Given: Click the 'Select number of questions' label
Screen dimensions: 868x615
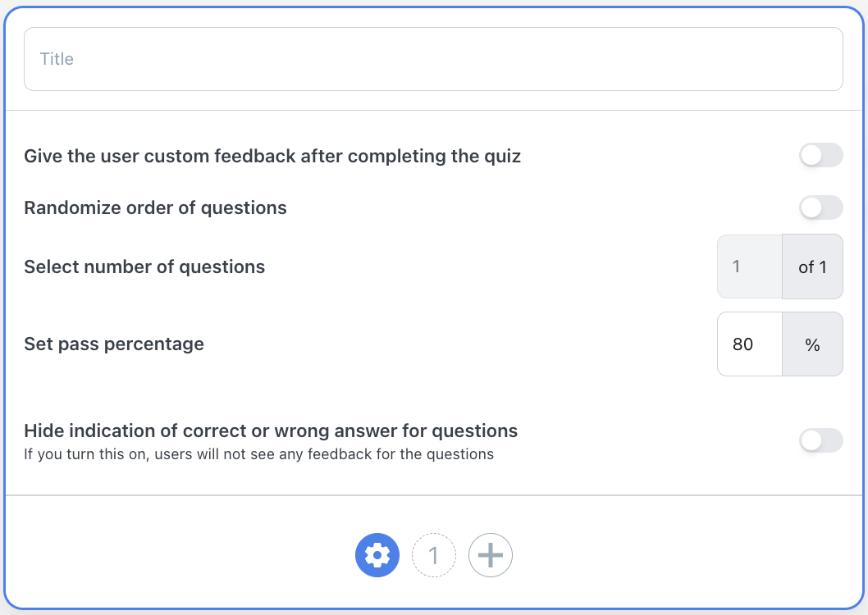Looking at the screenshot, I should pyautogui.click(x=144, y=266).
